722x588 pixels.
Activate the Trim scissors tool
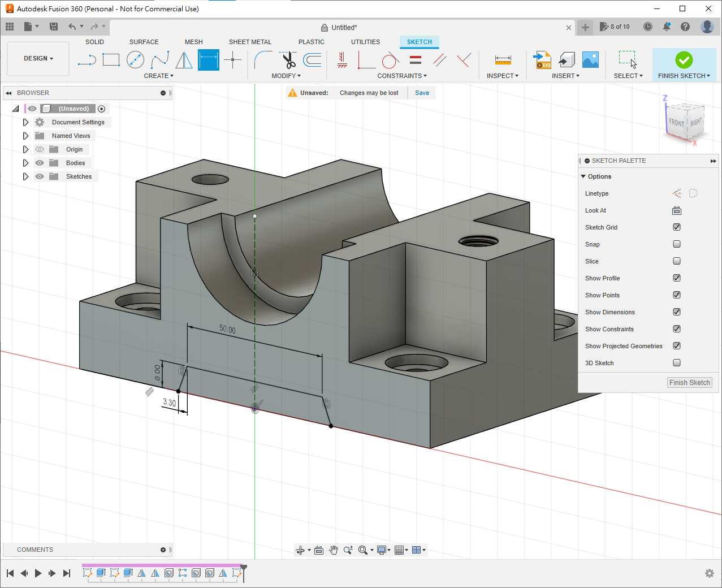click(288, 60)
